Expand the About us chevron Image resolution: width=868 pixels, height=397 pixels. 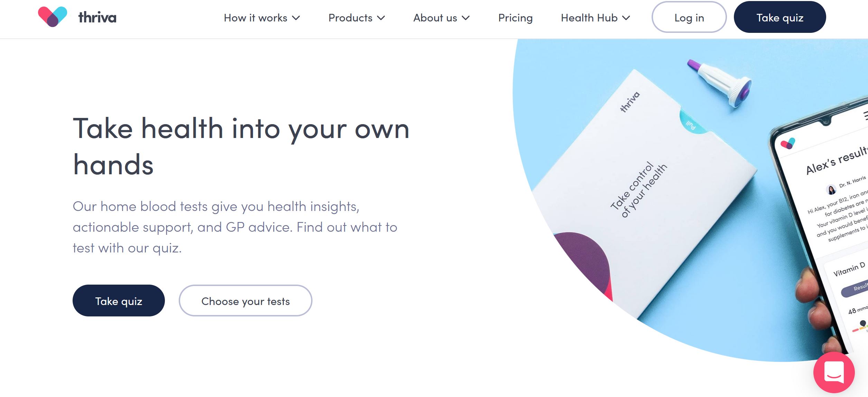click(466, 18)
